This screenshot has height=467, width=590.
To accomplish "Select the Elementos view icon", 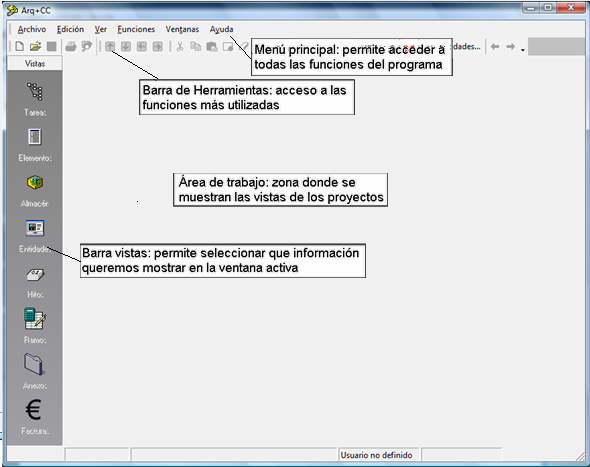I will [x=35, y=137].
